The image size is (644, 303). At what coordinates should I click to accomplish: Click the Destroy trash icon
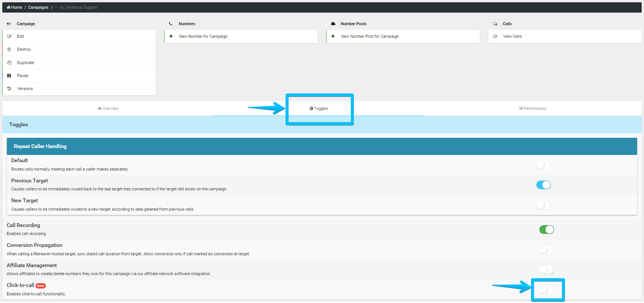tap(9, 50)
